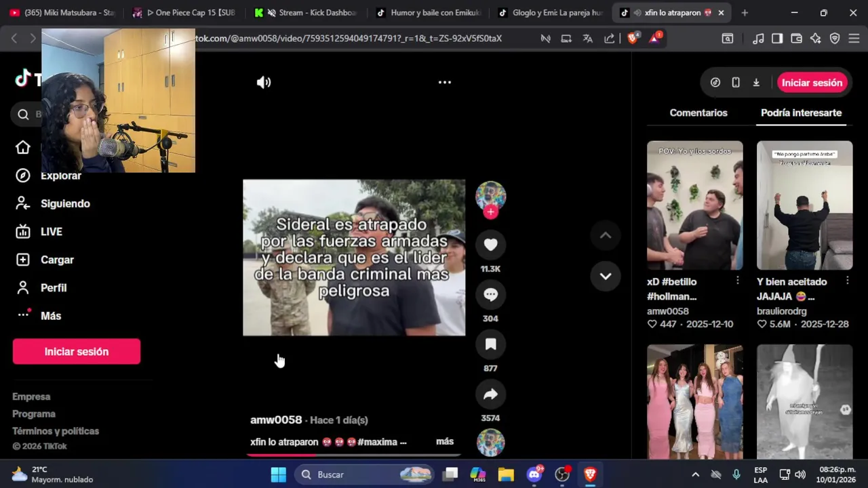The width and height of the screenshot is (868, 488).
Task: Open the amw0058 author link under xD #betillo
Action: [x=668, y=311]
